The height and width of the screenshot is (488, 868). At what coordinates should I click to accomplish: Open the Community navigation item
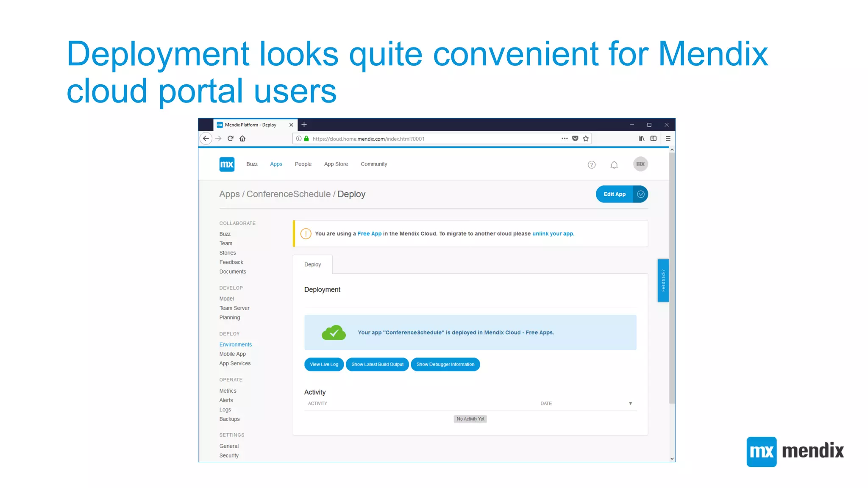(374, 164)
